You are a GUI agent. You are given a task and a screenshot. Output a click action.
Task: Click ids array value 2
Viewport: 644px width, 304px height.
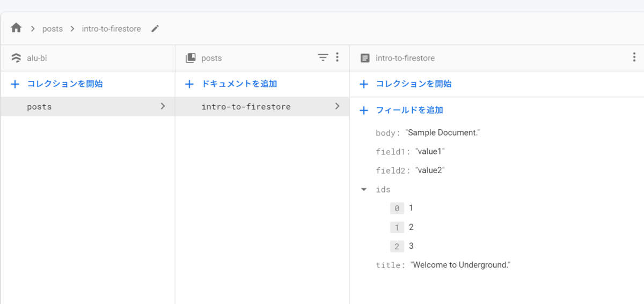(x=411, y=227)
